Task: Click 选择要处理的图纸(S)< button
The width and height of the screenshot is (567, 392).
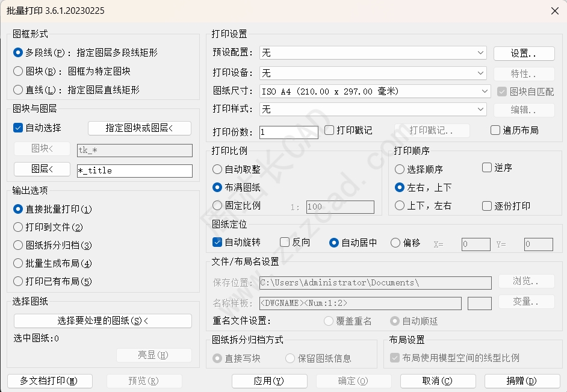Action: click(103, 321)
